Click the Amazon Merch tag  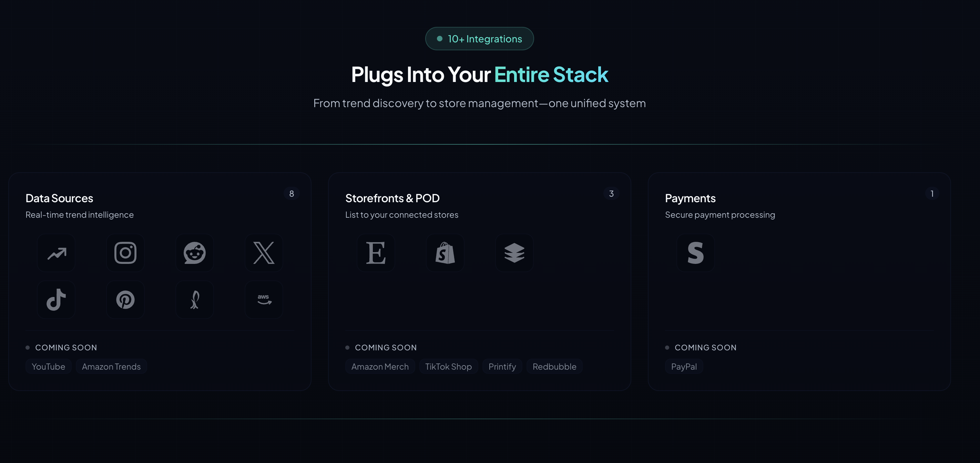coord(380,366)
